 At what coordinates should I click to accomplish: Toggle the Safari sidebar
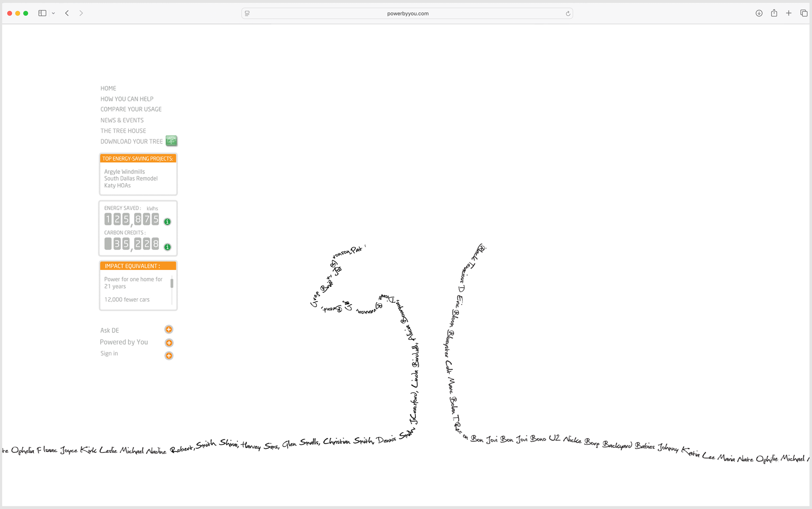[x=42, y=13]
